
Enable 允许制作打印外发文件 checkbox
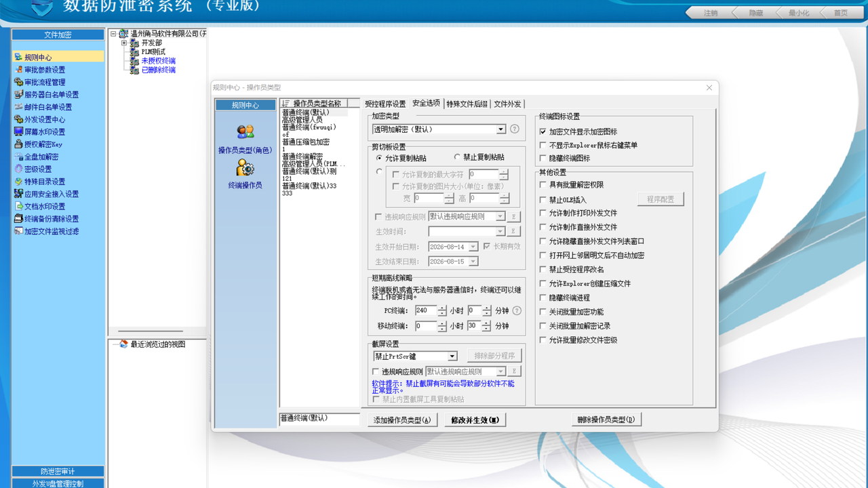(542, 213)
